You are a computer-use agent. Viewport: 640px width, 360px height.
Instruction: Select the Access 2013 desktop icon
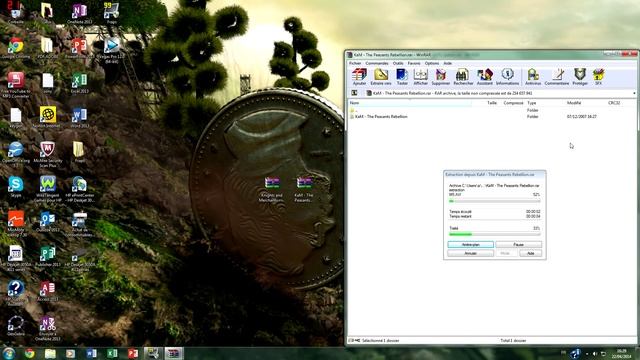[47, 291]
